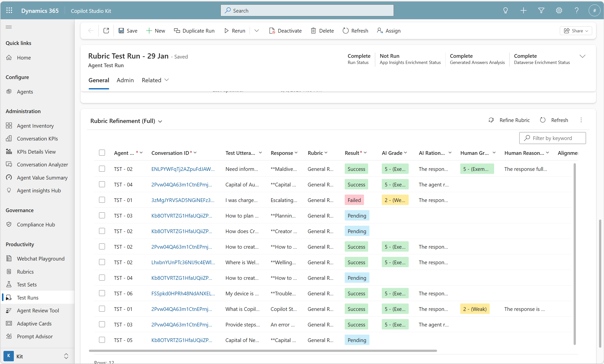Open conversation link ENLPYWFqTj2AZpuFdJAW
Viewport: 604px width, 364px height.
183,169
